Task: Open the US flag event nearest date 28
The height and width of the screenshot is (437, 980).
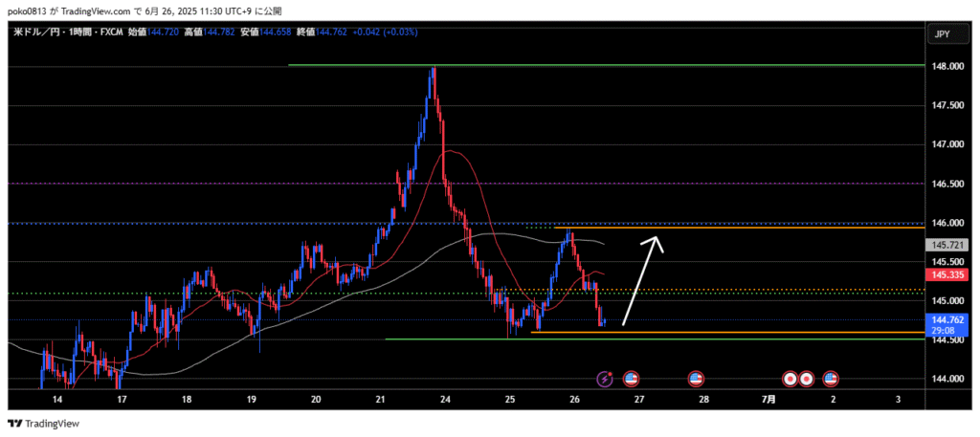Action: [696, 379]
